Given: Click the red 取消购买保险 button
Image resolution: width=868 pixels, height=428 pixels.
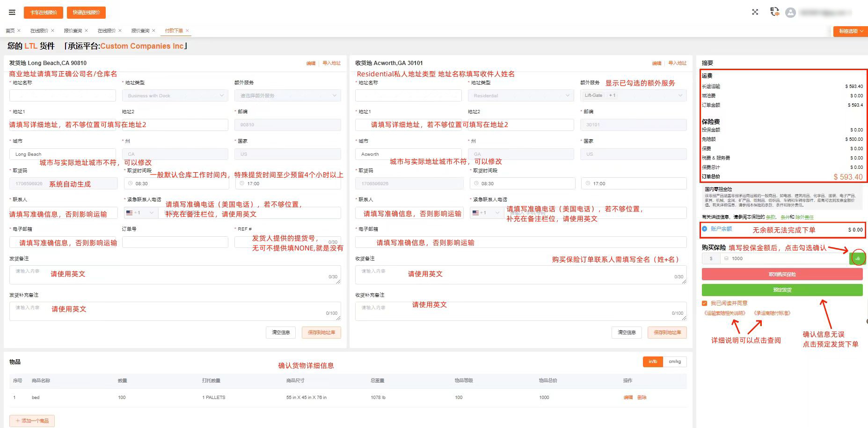Looking at the screenshot, I should (781, 275).
